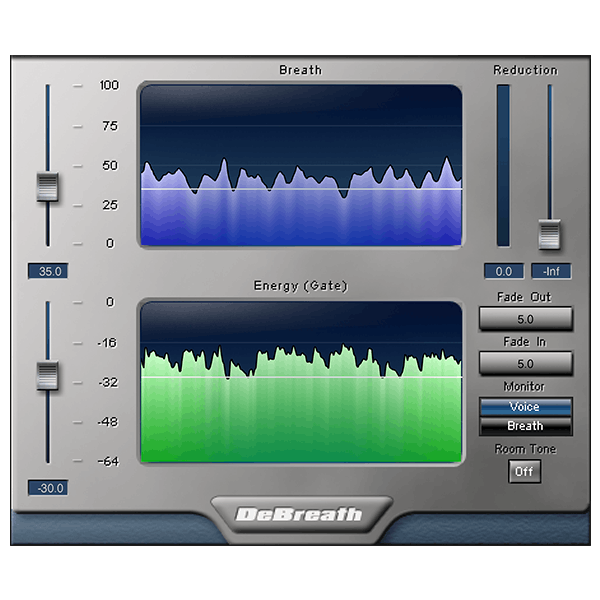
Task: Click the Fade Out 5.0 value button
Action: [x=525, y=319]
